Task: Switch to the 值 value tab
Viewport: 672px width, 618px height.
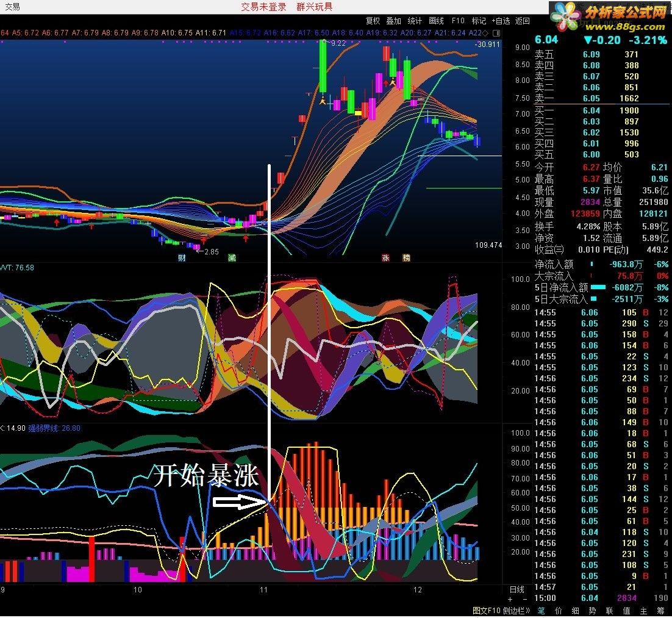Action: (x=627, y=610)
